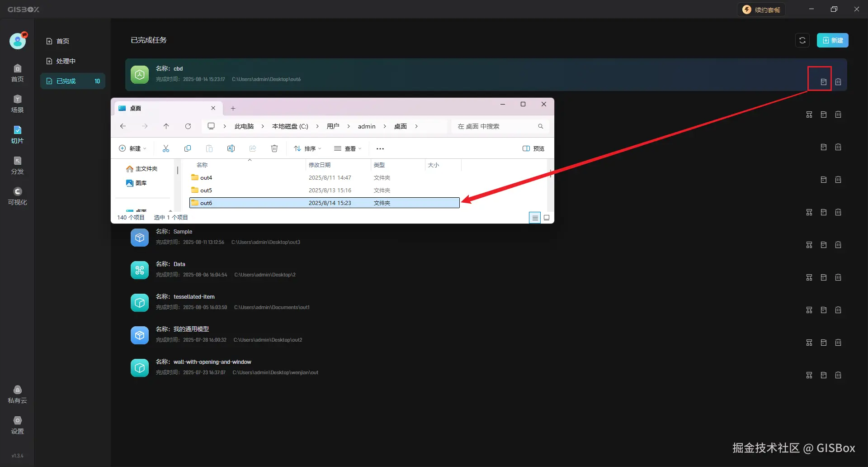This screenshot has height=467, width=868.
Task: Delete the cbd task
Action: (838, 82)
